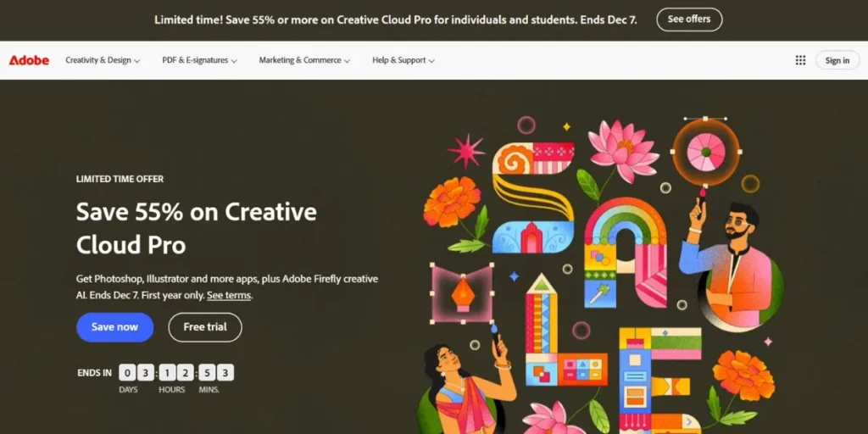Open the Help & Support menu
868x434 pixels.
(403, 60)
